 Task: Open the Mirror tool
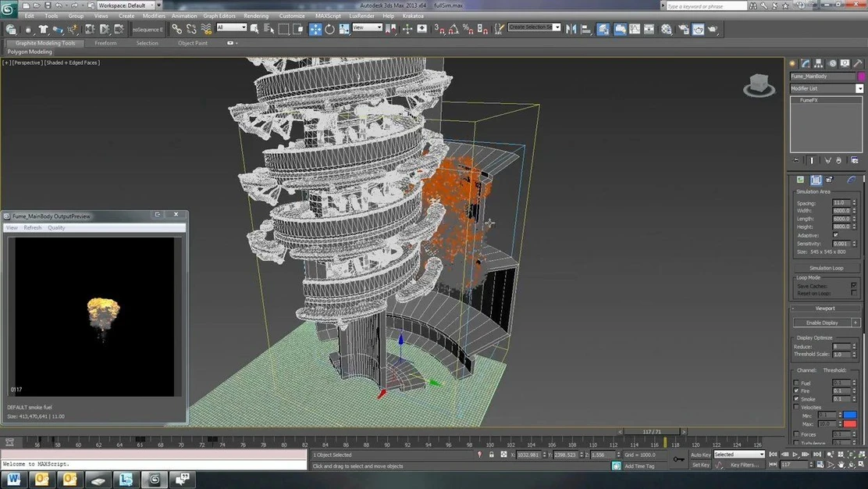click(571, 29)
